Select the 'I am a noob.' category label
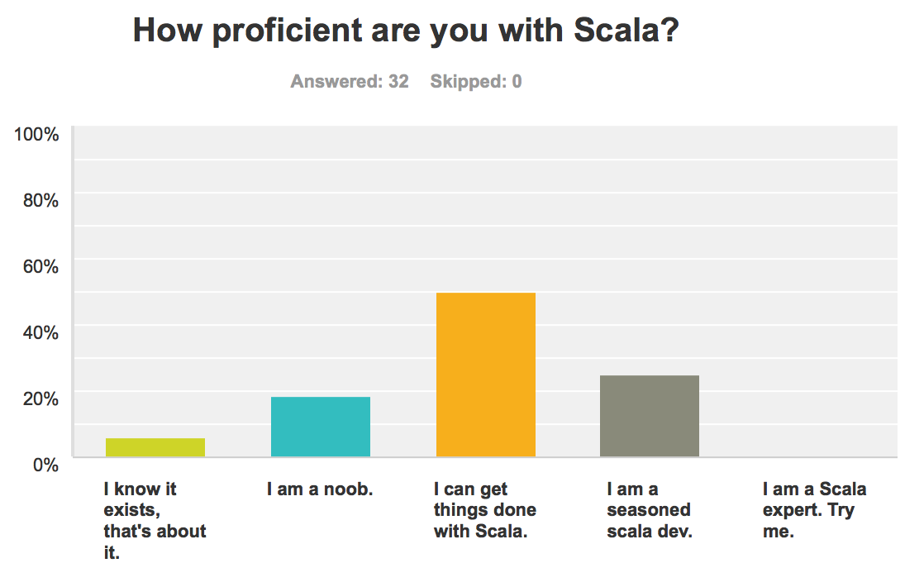This screenshot has height=587, width=924. point(321,489)
